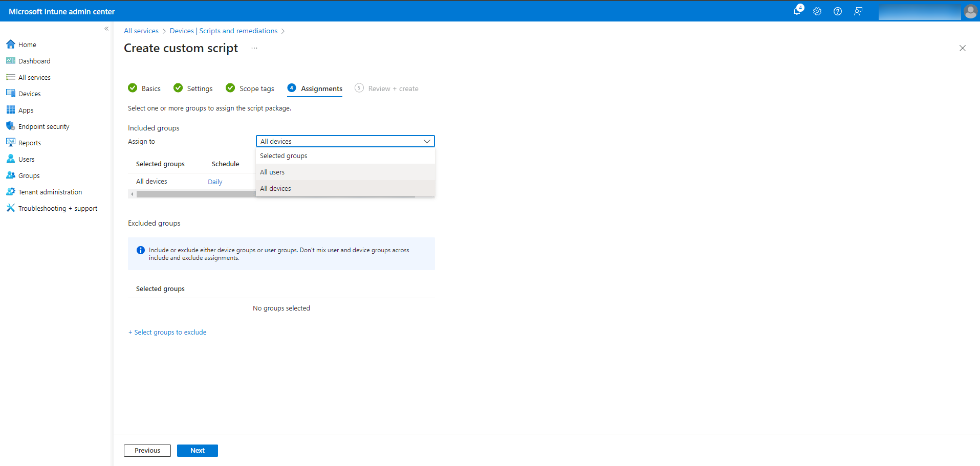Click the Schedule column header
Screen dimensions: 980x466
(225, 164)
